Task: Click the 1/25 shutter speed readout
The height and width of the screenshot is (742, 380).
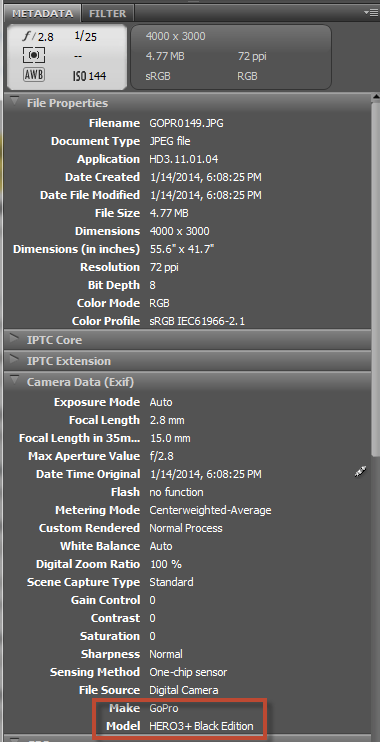Action: pos(85,36)
